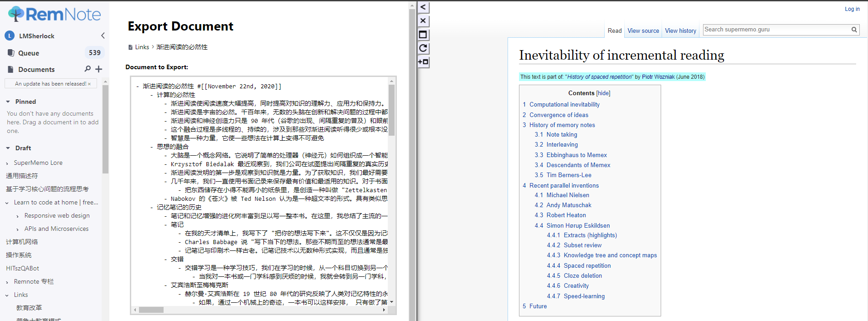The image size is (868, 321).
Task: Open the LMSherlock account avatar
Action: tap(10, 36)
